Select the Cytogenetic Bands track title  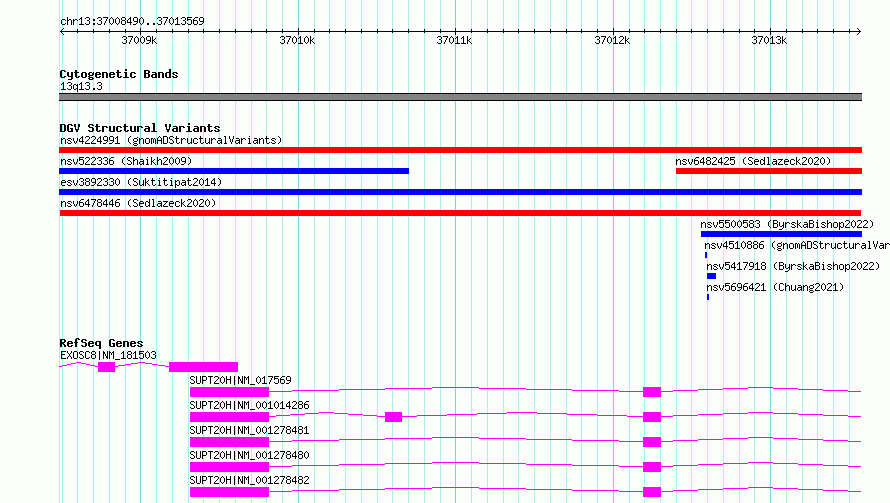coord(119,74)
